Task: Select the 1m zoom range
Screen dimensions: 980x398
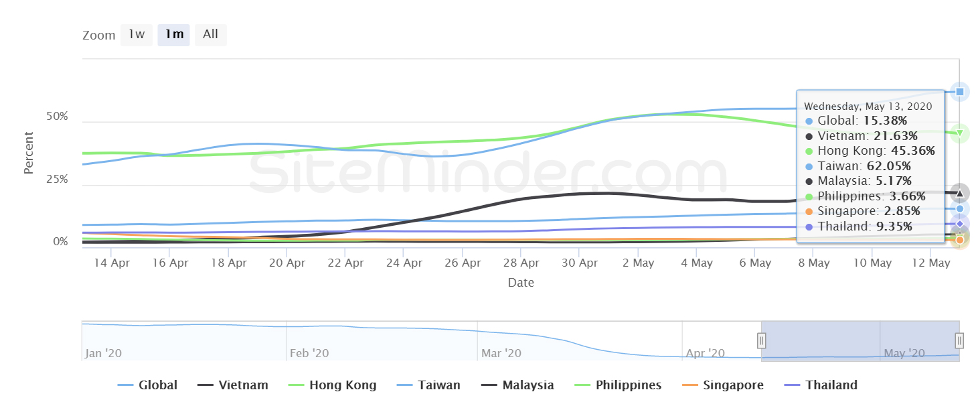Action: 174,35
